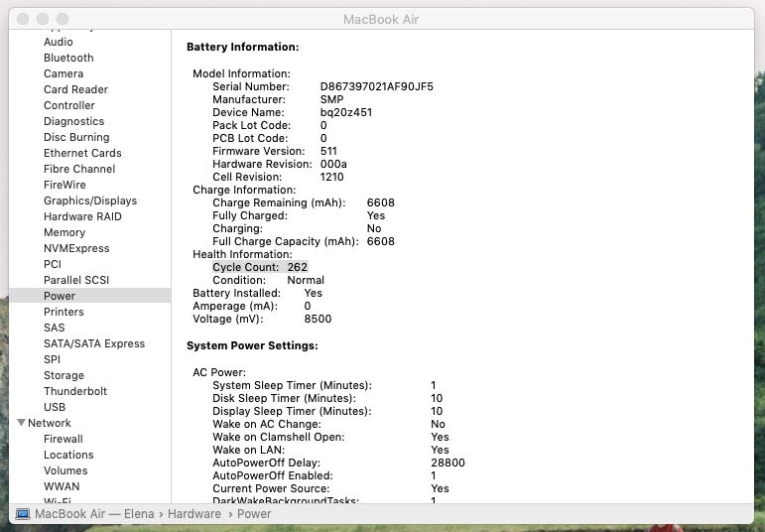Open the Camera hardware section
This screenshot has width=765, height=532.
pos(64,73)
